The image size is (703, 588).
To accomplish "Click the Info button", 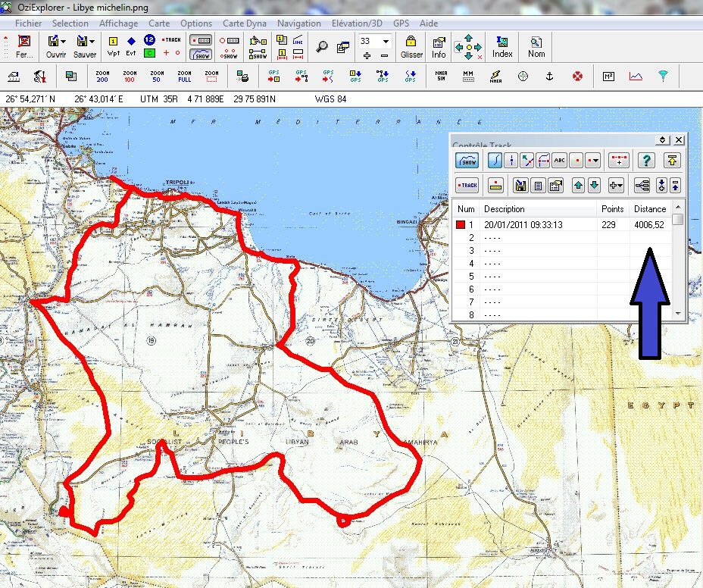I will [439, 45].
